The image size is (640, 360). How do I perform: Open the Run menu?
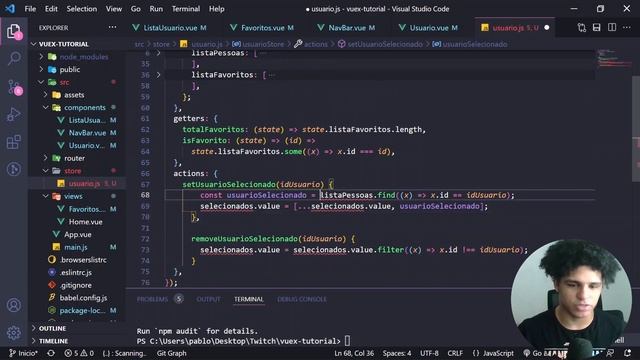pos(156,9)
